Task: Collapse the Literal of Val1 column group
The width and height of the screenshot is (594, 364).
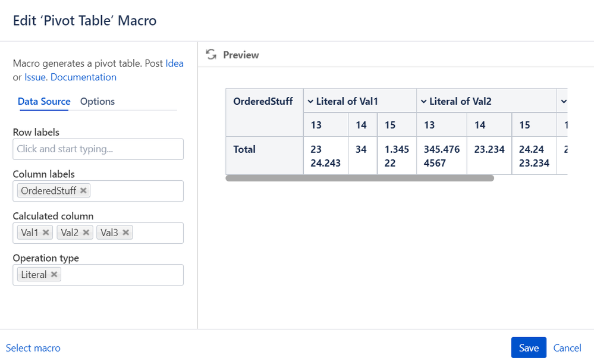Action: point(310,102)
